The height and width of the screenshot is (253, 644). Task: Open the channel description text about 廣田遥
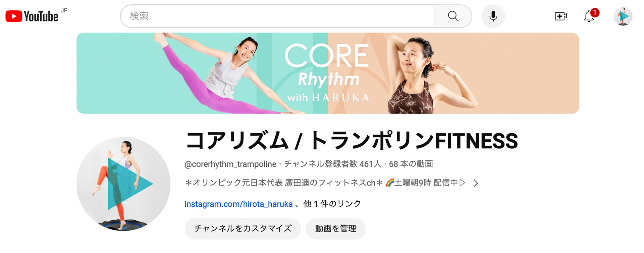[325, 183]
